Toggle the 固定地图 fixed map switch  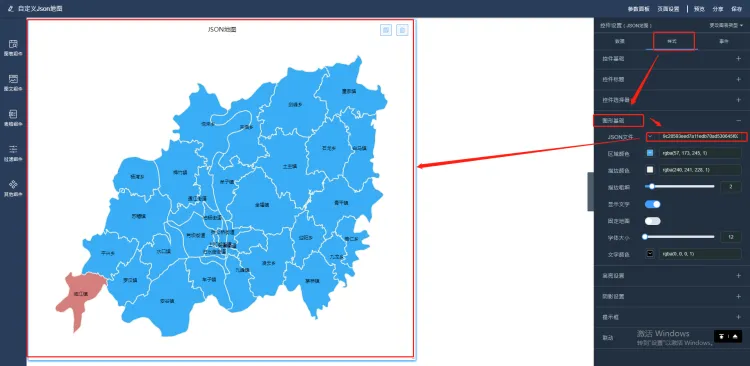pyautogui.click(x=652, y=221)
